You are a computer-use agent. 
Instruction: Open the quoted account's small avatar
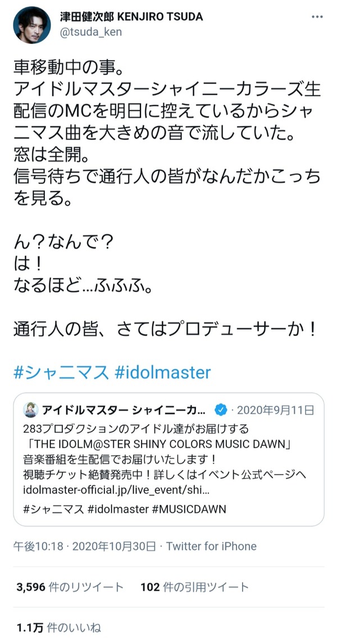31,410
